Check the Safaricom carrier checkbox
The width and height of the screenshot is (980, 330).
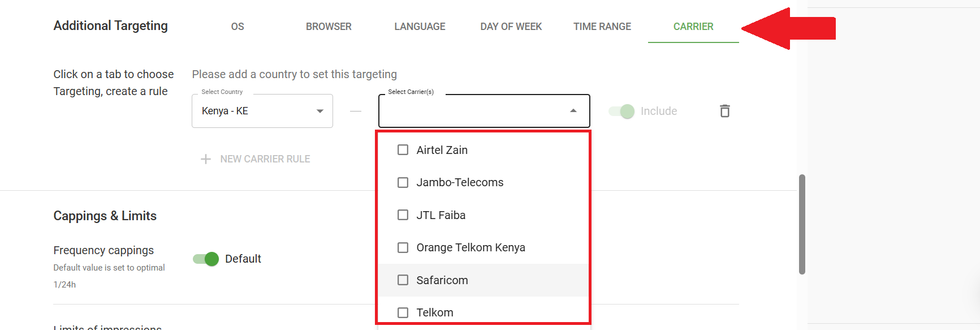pos(403,280)
